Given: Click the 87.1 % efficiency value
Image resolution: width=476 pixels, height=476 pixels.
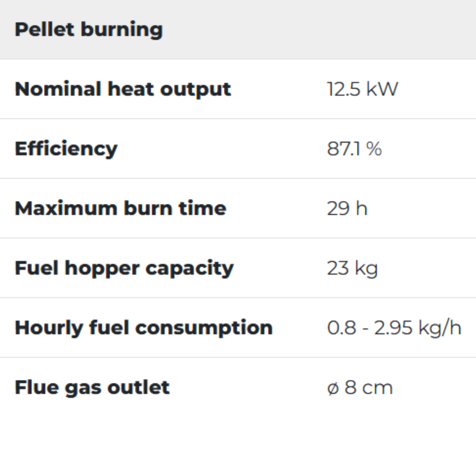Looking at the screenshot, I should coord(354,149).
